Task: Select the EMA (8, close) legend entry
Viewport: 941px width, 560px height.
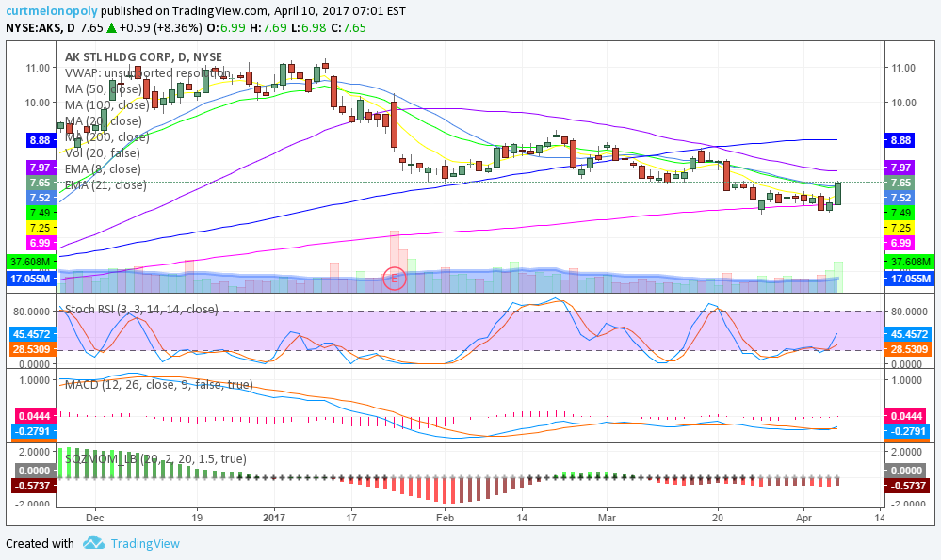Action: pyautogui.click(x=103, y=169)
